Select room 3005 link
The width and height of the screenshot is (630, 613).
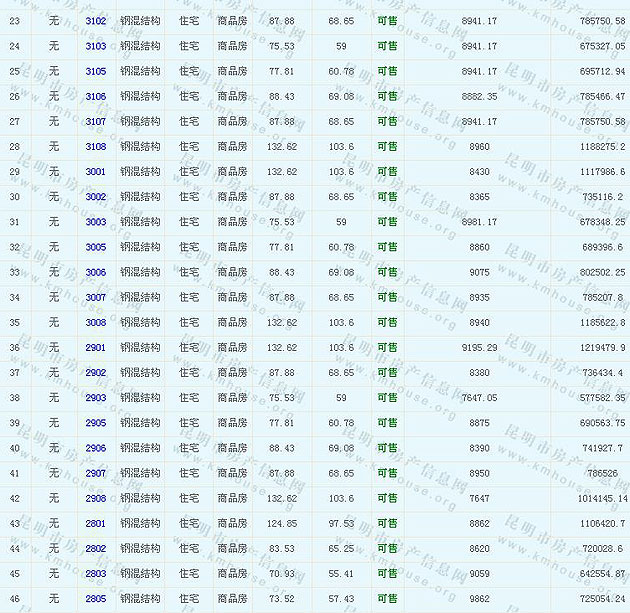[96, 247]
